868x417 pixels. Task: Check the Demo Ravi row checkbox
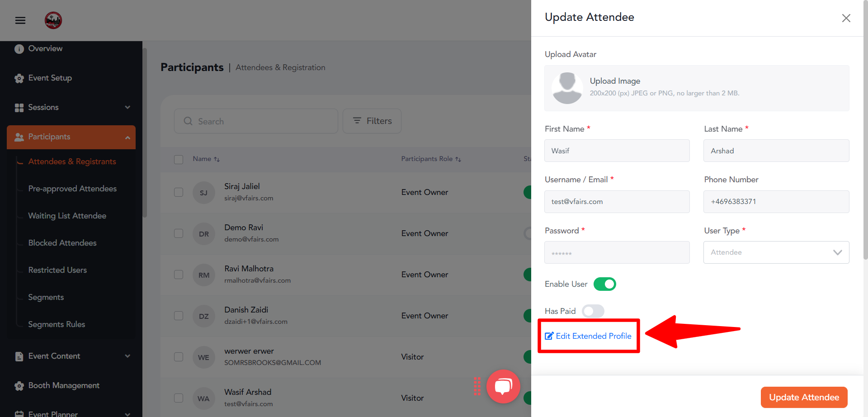[x=179, y=233]
